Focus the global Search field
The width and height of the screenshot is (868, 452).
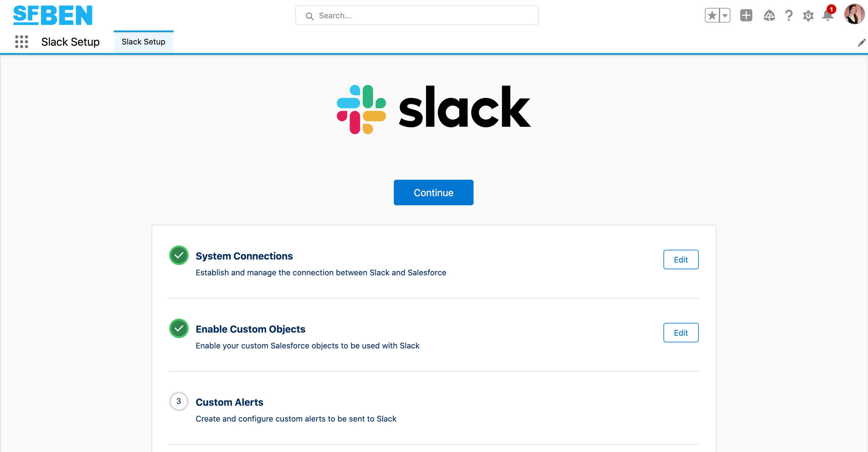417,16
